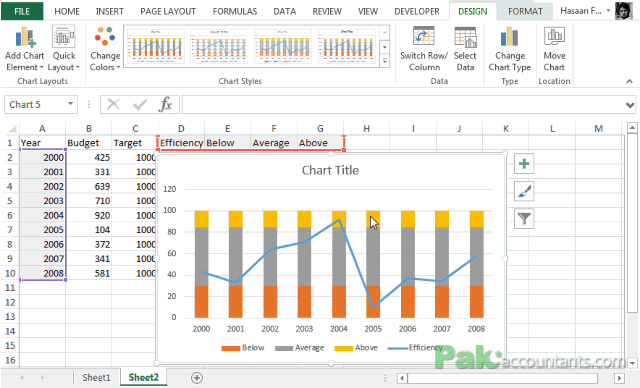Select the third chart style thumbnail
The height and width of the screenshot is (388, 640).
[x=283, y=46]
